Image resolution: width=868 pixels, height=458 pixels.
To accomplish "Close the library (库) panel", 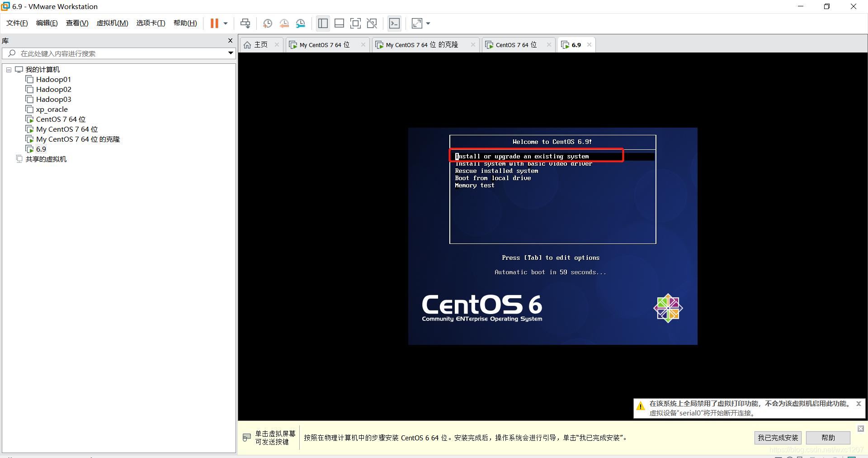I will coord(230,41).
